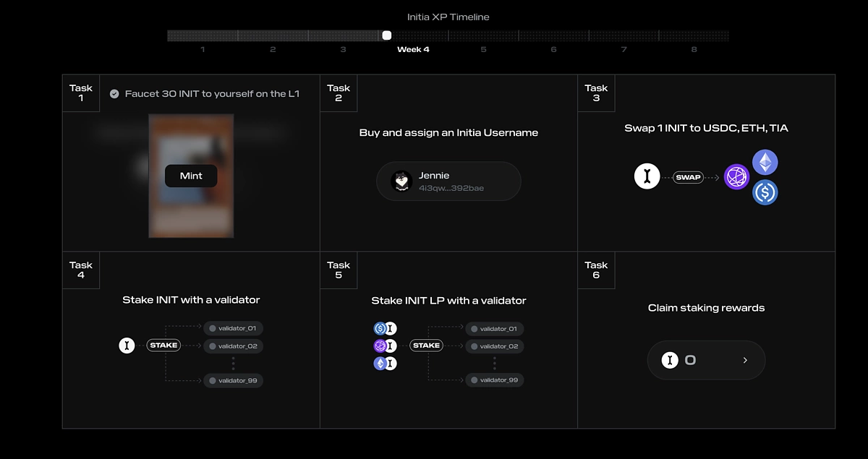Image resolution: width=868 pixels, height=459 pixels.
Task: Jump to week 1 on the timeline
Action: tap(203, 49)
